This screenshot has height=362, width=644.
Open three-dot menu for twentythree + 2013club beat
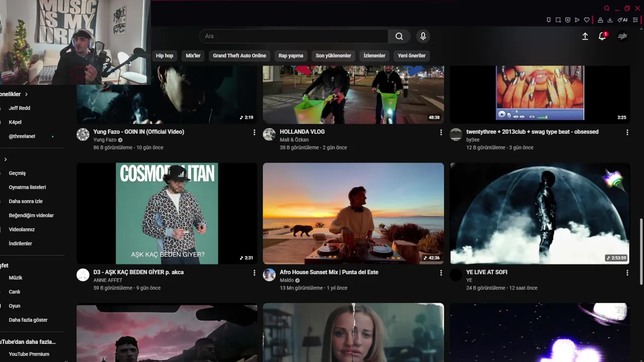(627, 132)
